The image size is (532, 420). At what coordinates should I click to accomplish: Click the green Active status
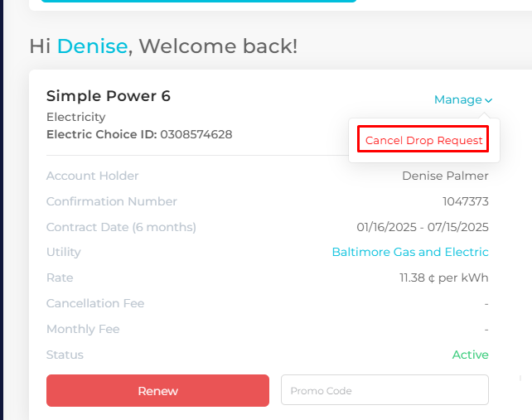pos(470,355)
